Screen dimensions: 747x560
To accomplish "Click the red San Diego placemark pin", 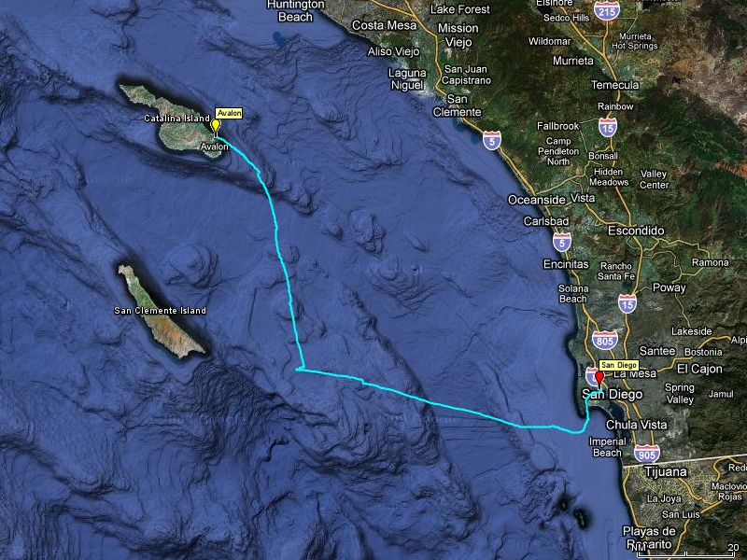I will point(599,379).
